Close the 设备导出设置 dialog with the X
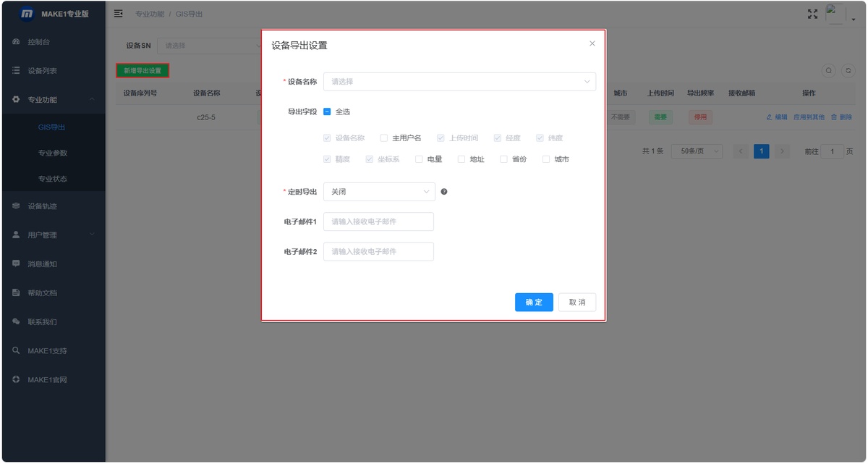 point(592,43)
